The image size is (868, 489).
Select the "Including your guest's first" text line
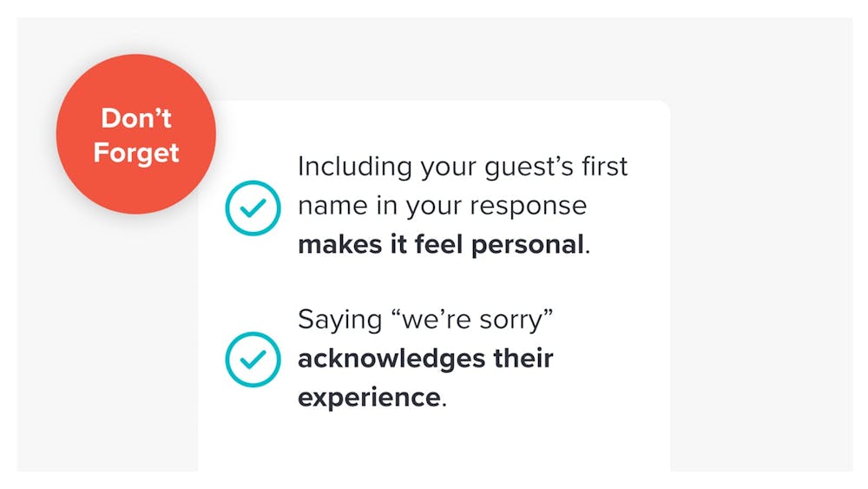(x=462, y=167)
